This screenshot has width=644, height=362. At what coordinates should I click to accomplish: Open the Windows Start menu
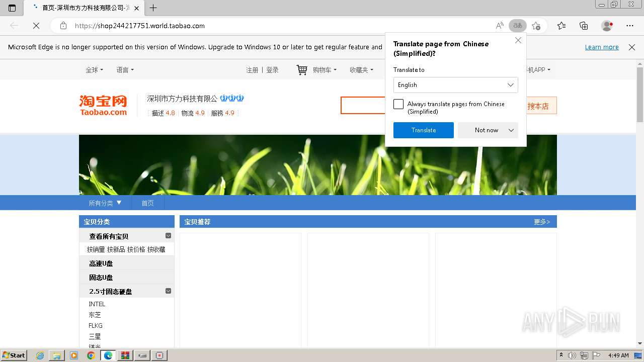pyautogui.click(x=14, y=355)
